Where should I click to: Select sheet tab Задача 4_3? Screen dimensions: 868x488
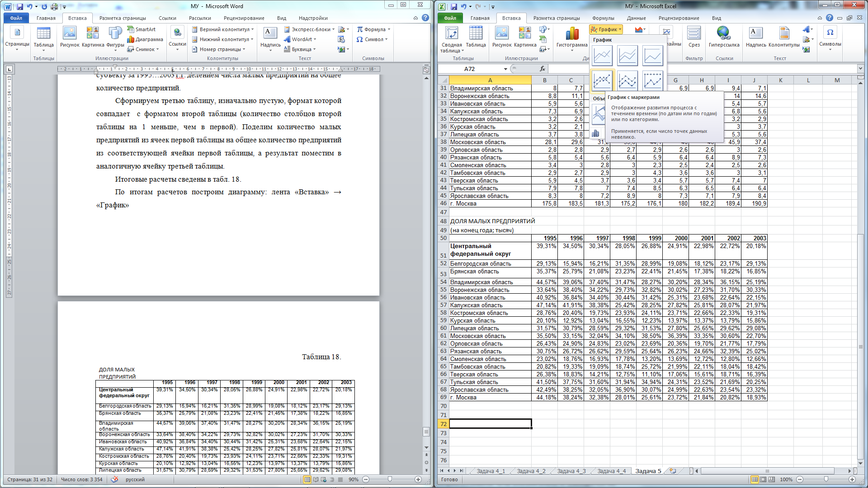coord(571,471)
